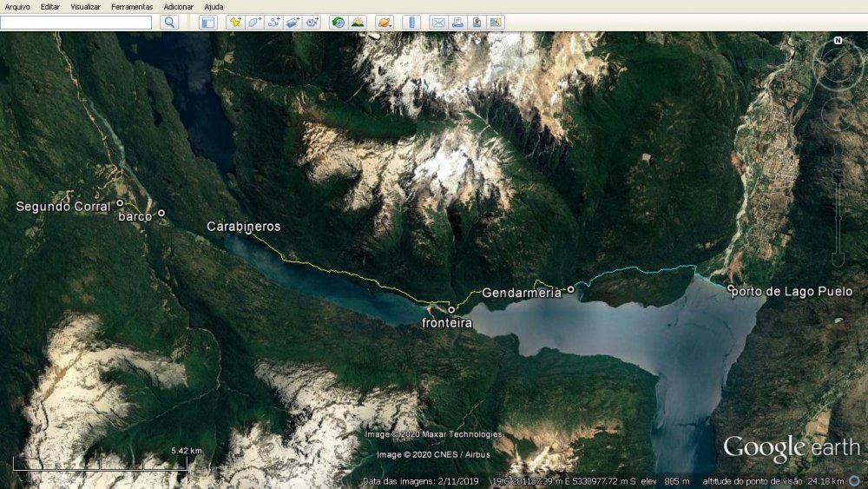Show the ruler measurement tool
The image size is (868, 489).
pos(411,23)
